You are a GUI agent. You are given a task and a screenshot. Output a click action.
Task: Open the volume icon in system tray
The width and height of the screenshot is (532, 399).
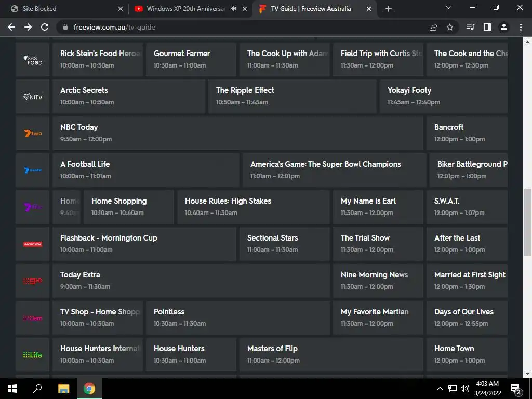tap(465, 389)
